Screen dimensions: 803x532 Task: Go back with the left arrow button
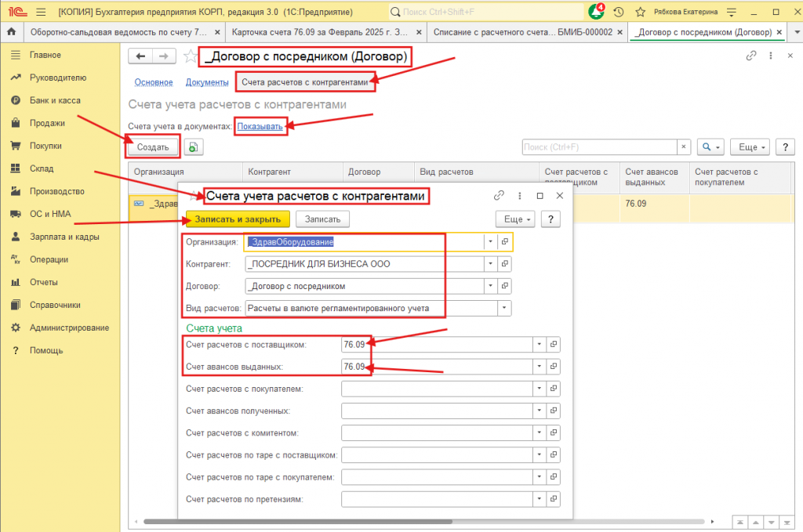tap(140, 56)
